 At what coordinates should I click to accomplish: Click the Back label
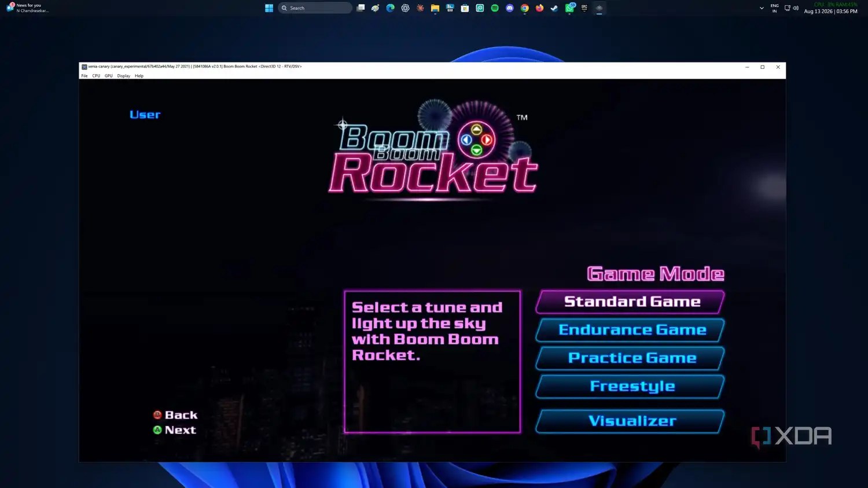(181, 415)
